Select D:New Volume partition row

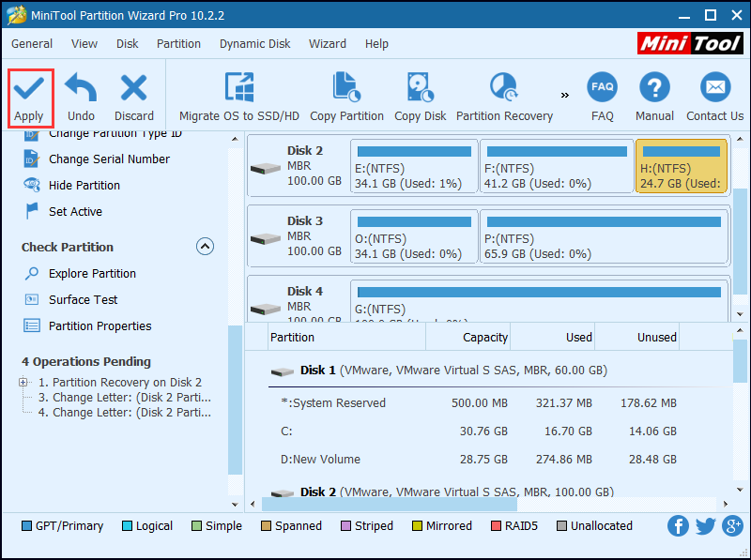[x=488, y=460]
